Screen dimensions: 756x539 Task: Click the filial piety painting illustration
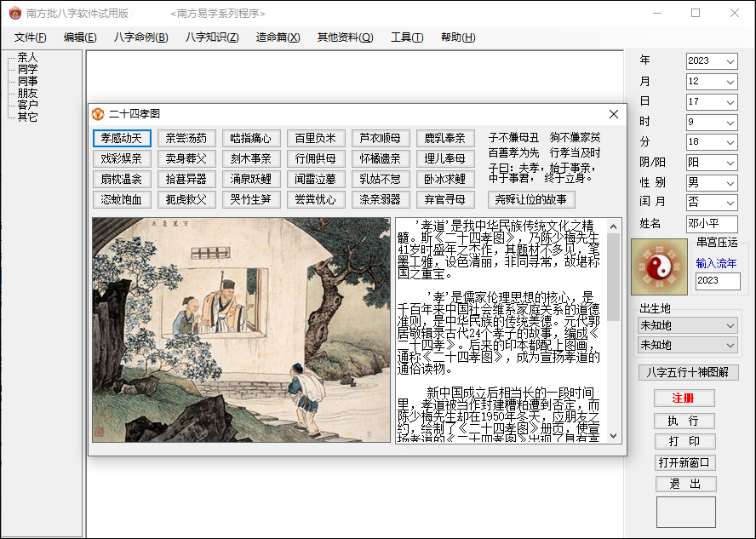pyautogui.click(x=241, y=330)
